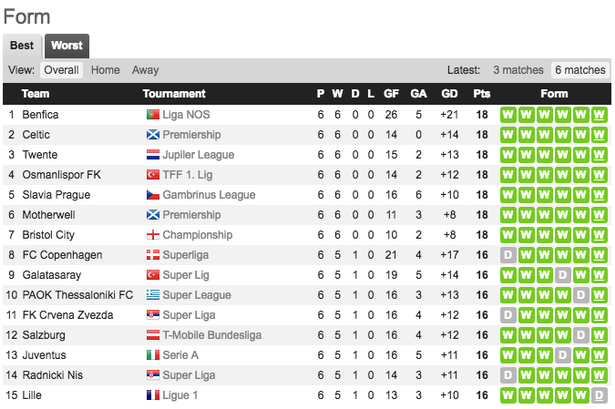The height and width of the screenshot is (409, 615).
Task: Select the 6 matches filter
Action: 579,70
